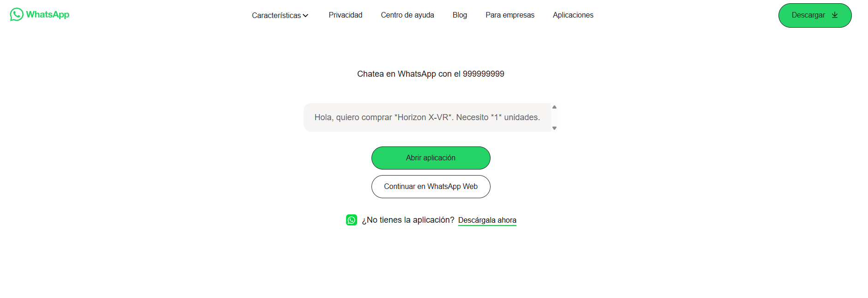
Task: Click inside the prefilled message text box
Action: [x=427, y=117]
